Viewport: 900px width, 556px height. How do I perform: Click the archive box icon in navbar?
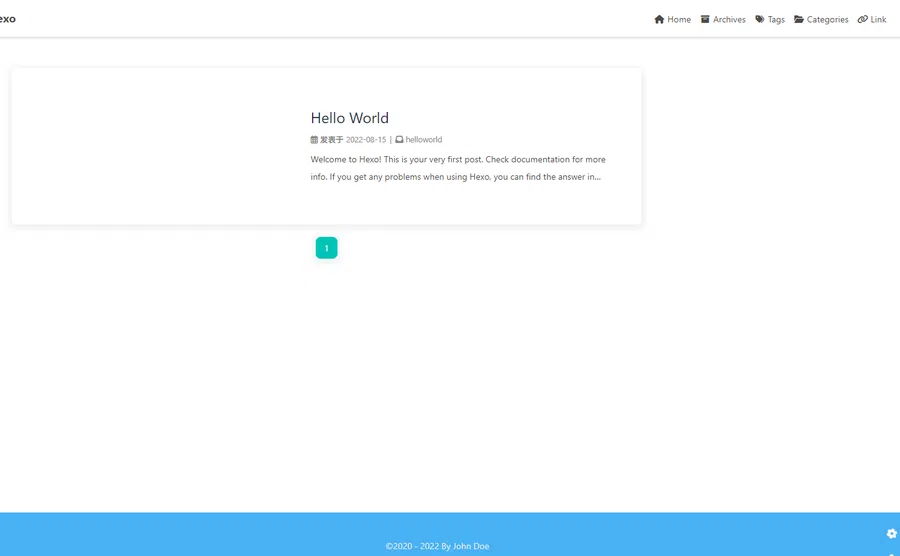705,20
